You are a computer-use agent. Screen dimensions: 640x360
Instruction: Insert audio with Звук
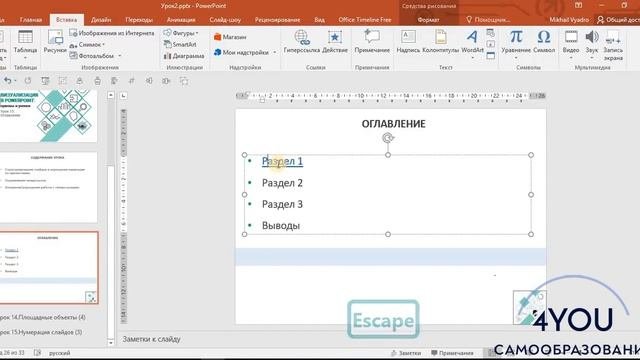591,42
